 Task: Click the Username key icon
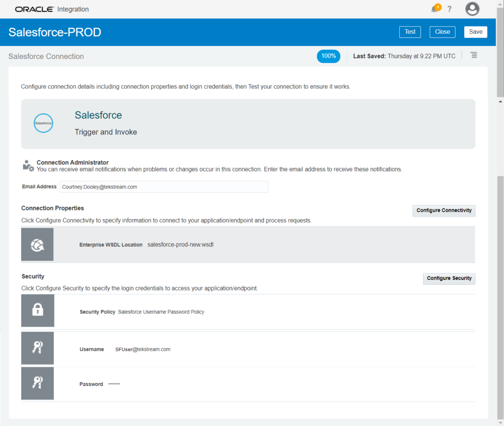pos(37,348)
